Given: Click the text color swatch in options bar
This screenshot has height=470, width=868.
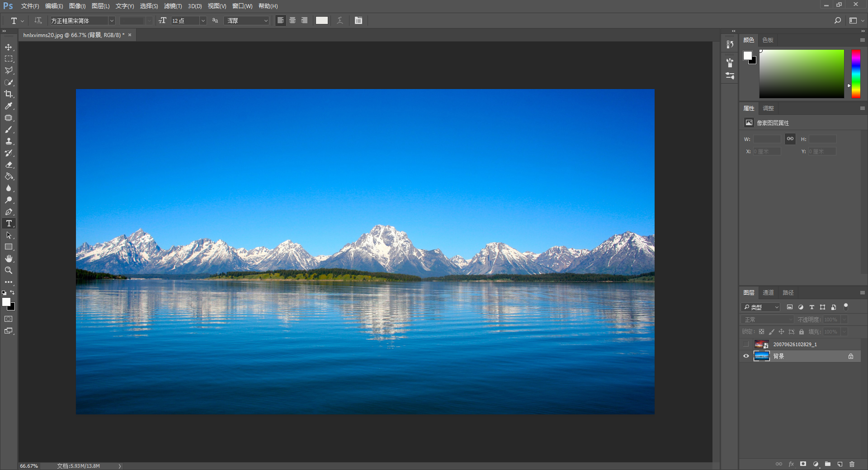Looking at the screenshot, I should (321, 20).
